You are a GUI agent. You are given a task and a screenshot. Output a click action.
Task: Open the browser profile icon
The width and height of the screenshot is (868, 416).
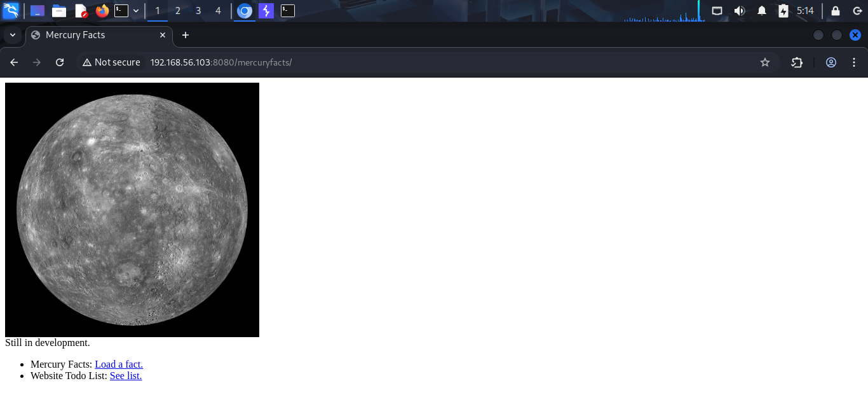coord(831,62)
